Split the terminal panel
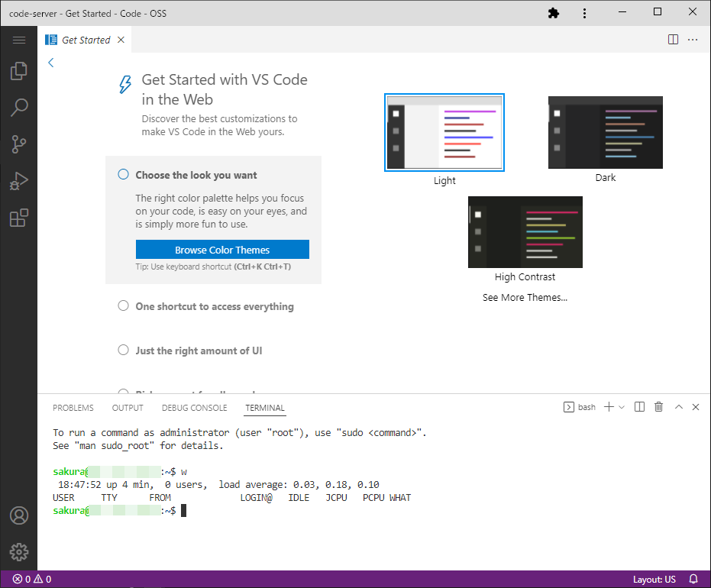 pos(640,407)
